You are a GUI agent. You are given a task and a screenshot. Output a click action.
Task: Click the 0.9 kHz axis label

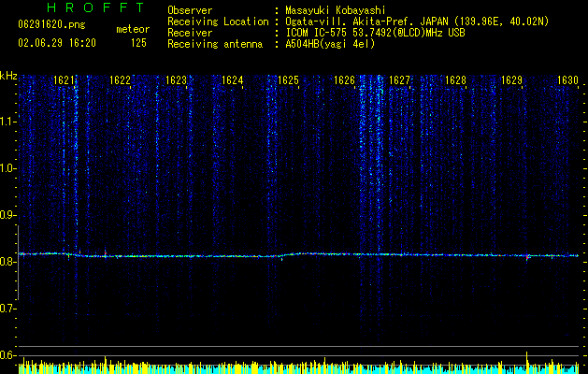point(7,215)
